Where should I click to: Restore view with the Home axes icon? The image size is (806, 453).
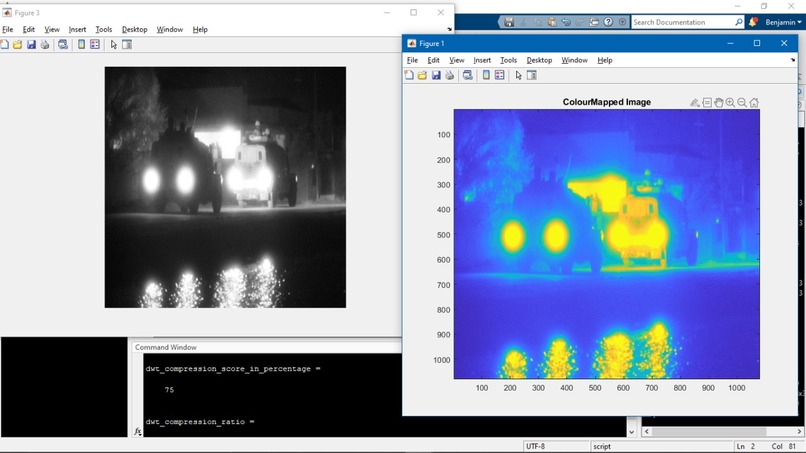click(x=754, y=103)
